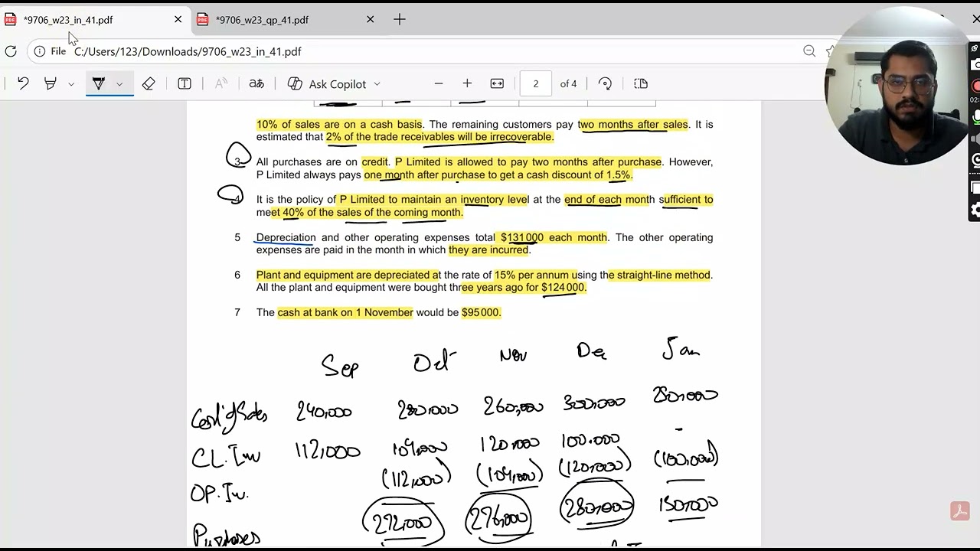Click the Translate icon

click(x=256, y=83)
